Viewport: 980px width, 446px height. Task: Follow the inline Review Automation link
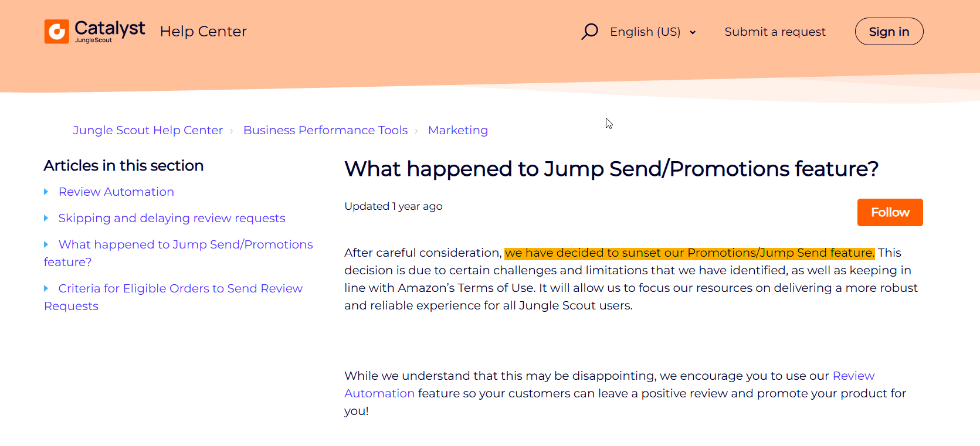[x=853, y=376]
